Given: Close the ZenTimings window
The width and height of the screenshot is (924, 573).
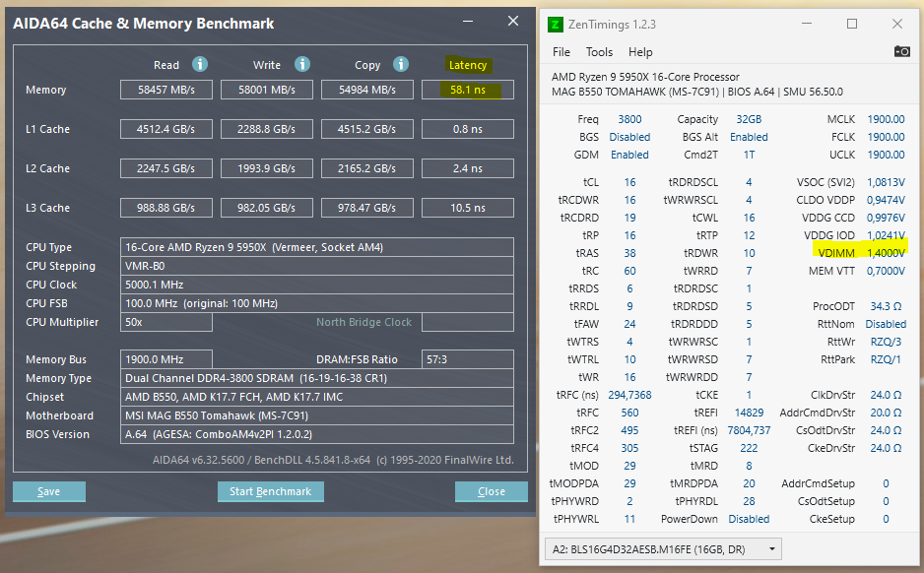Looking at the screenshot, I should coord(896,24).
